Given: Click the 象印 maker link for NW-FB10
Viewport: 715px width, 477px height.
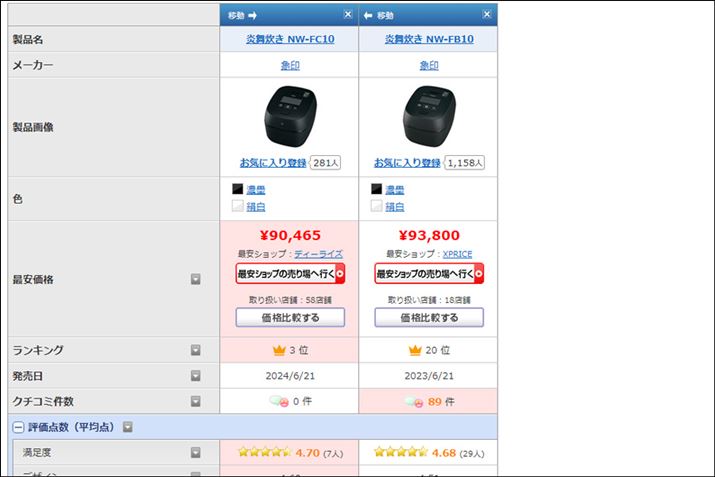Looking at the screenshot, I should tap(429, 65).
